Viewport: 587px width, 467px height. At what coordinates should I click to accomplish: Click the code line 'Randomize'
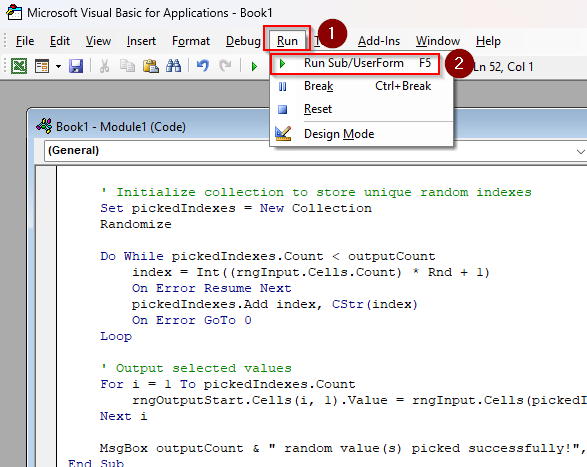click(136, 224)
